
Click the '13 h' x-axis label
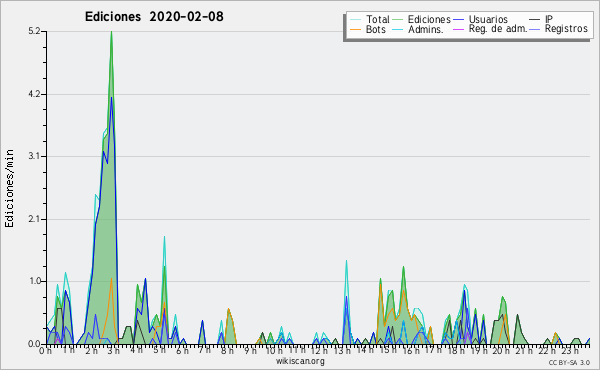pyautogui.click(x=342, y=351)
